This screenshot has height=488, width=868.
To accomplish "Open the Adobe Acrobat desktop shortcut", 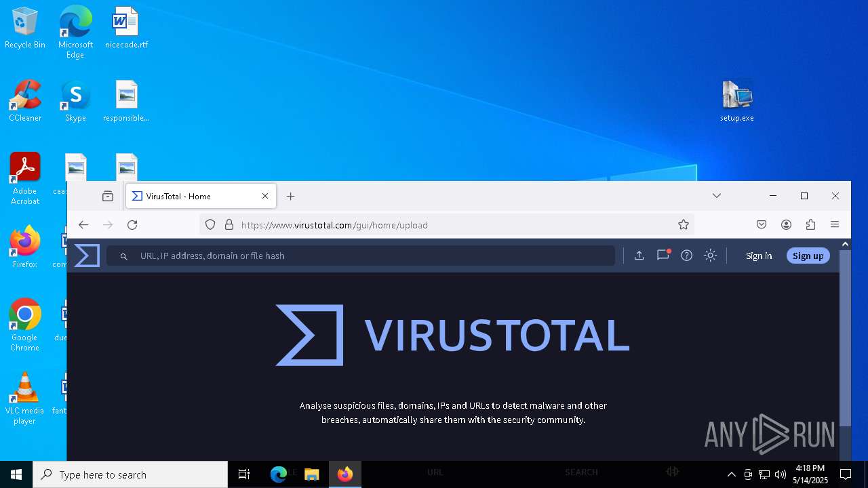I will [x=25, y=179].
